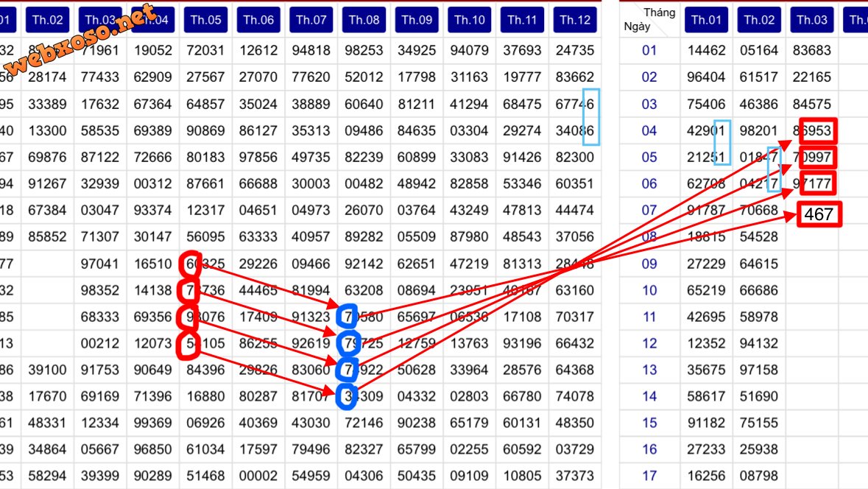The height and width of the screenshot is (489, 868).
Task: Click the Th.12 month header button
Action: (x=575, y=20)
